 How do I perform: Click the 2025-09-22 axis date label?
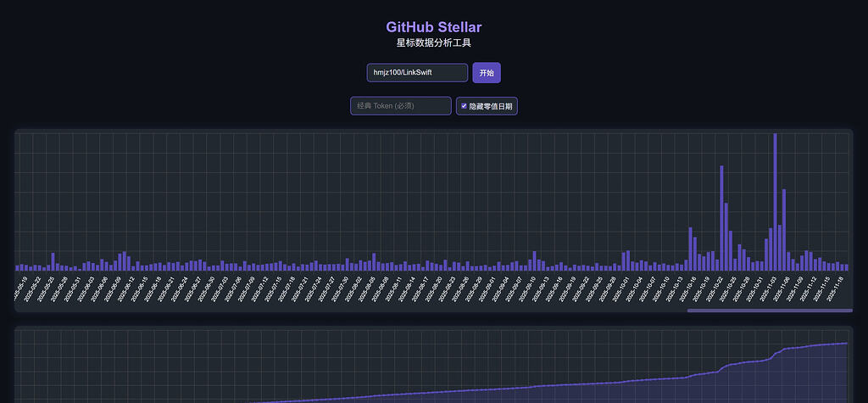580,288
